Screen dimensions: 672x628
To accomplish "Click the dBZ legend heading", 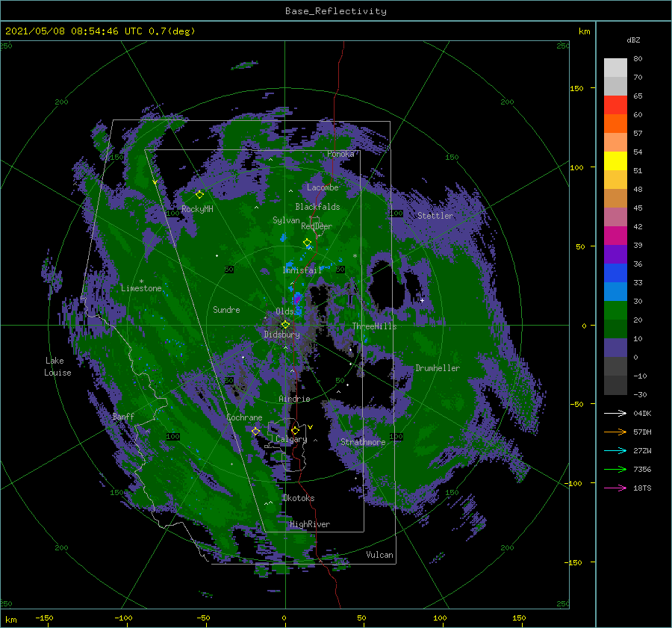I will [x=633, y=40].
